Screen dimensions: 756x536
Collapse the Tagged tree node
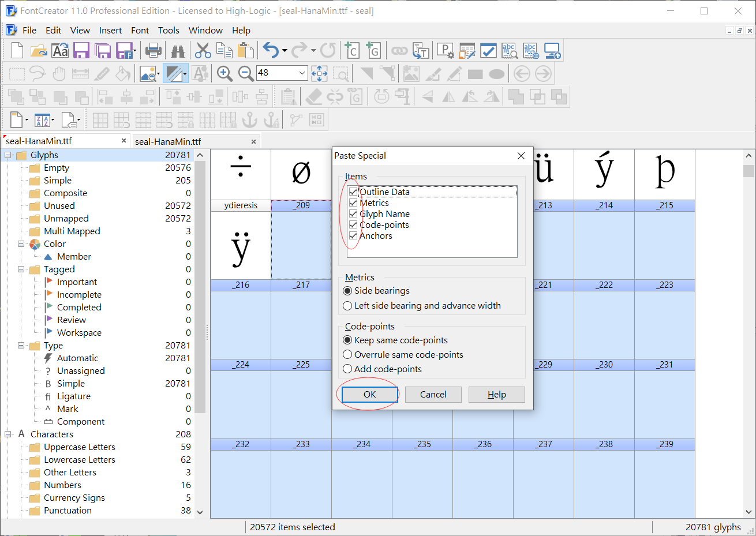pyautogui.click(x=21, y=269)
